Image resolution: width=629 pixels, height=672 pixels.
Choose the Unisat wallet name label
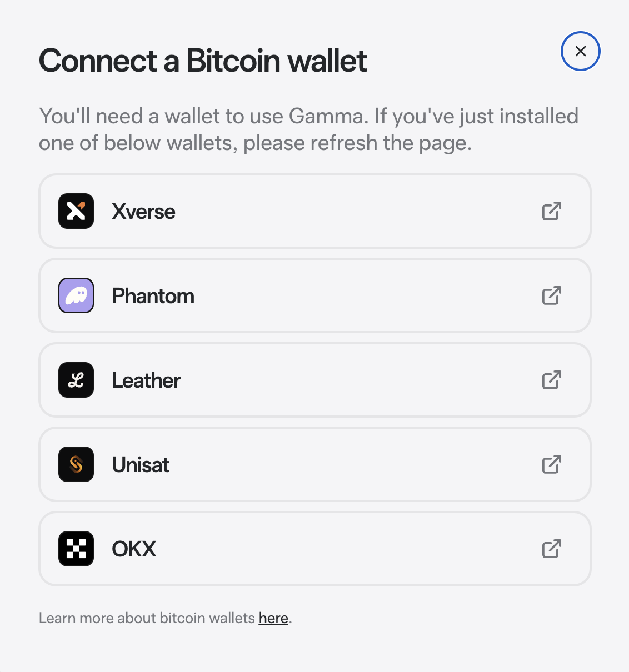click(141, 465)
